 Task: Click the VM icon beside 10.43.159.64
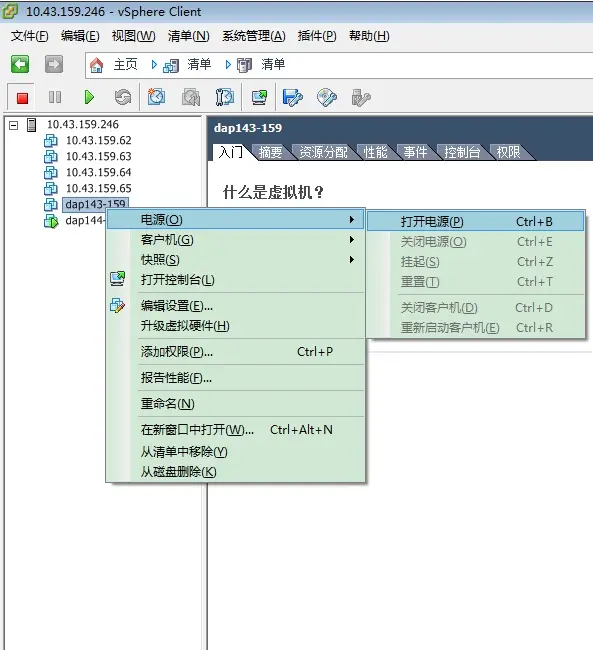pyautogui.click(x=51, y=172)
